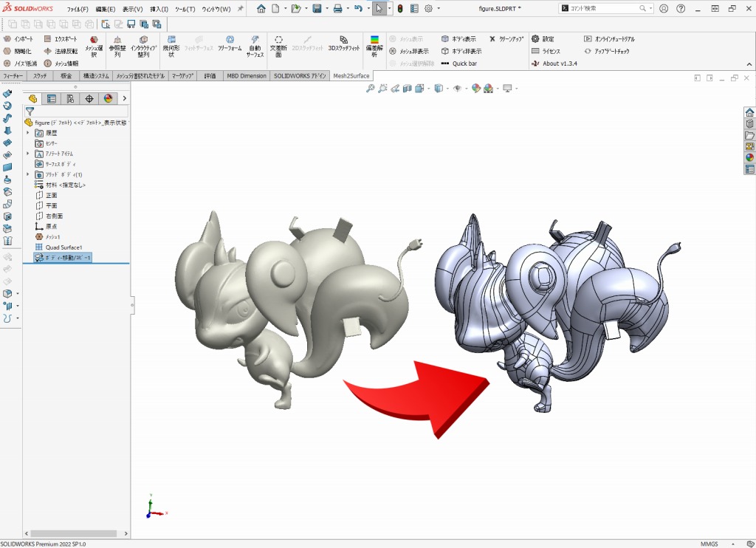The width and height of the screenshot is (756, 548).
Task: Open the Select tool dropdown arrow
Action: (390, 9)
